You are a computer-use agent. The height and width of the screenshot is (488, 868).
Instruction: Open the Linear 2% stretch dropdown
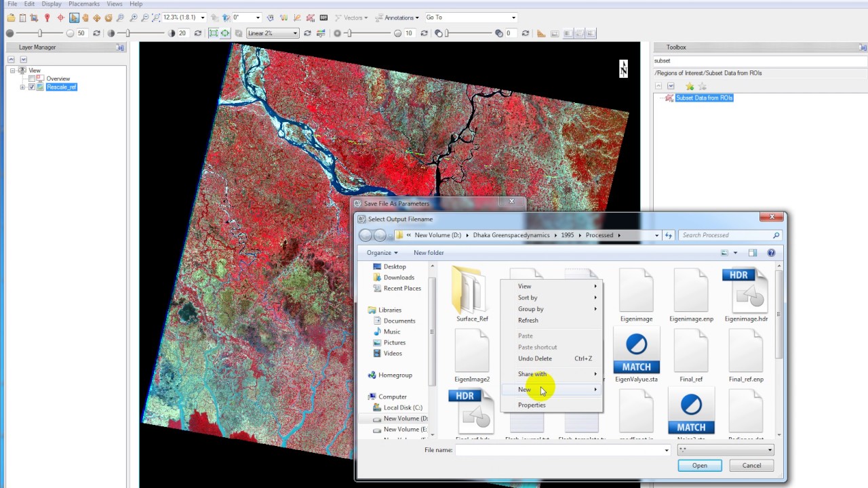coord(295,33)
